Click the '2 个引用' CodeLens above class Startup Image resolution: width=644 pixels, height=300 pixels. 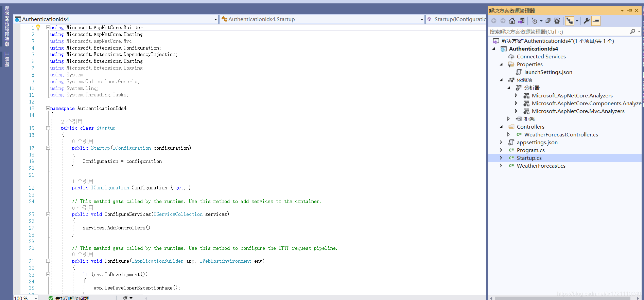tap(72, 121)
